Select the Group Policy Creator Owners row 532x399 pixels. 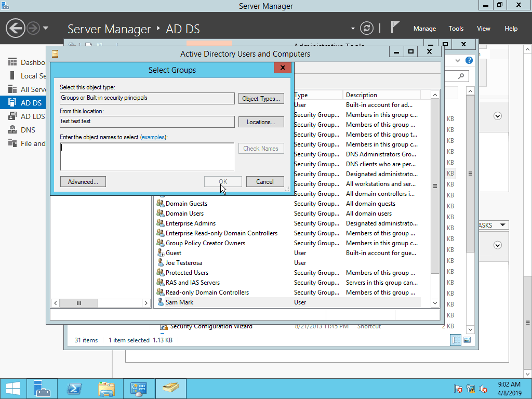pos(288,243)
